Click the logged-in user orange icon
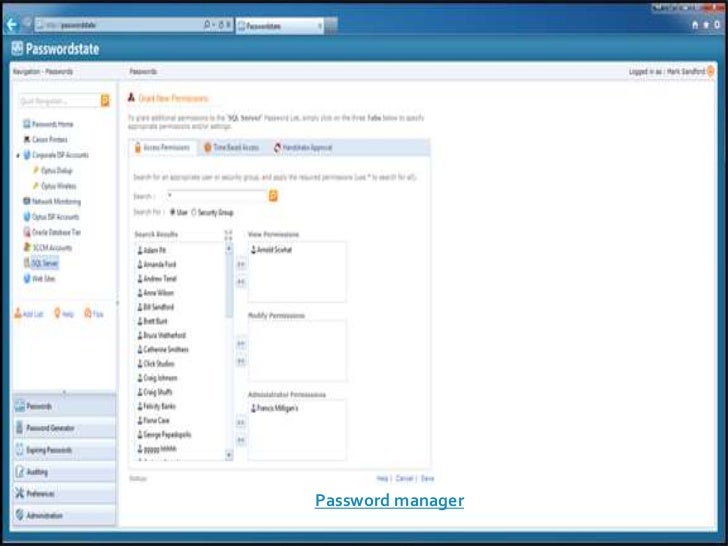 coord(710,71)
